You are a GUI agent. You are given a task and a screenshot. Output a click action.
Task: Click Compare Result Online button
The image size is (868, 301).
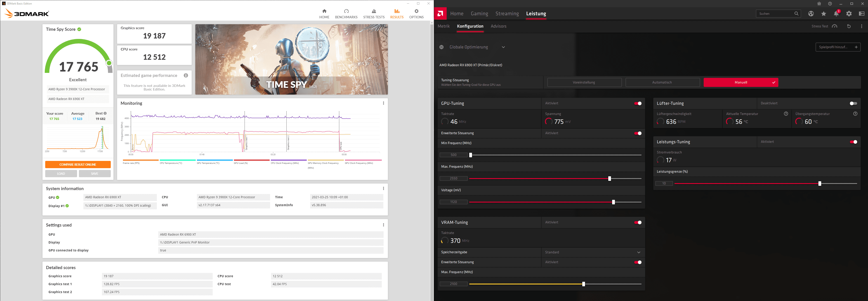tap(78, 165)
